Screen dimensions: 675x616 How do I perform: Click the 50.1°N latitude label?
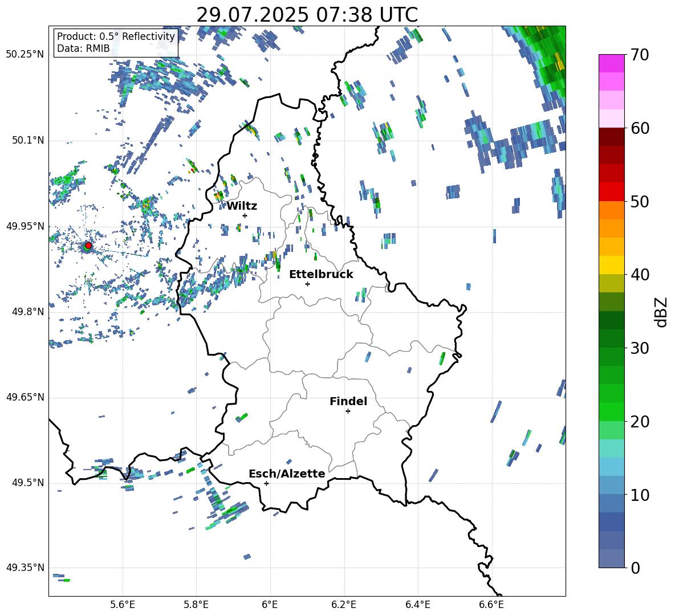coord(27,140)
